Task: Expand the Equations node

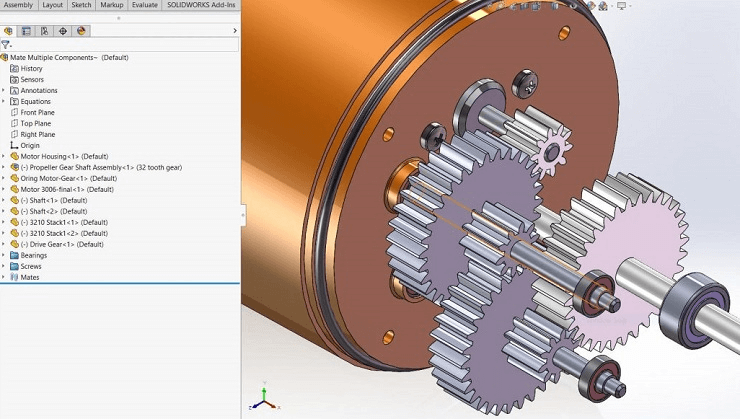Action: [x=4, y=101]
